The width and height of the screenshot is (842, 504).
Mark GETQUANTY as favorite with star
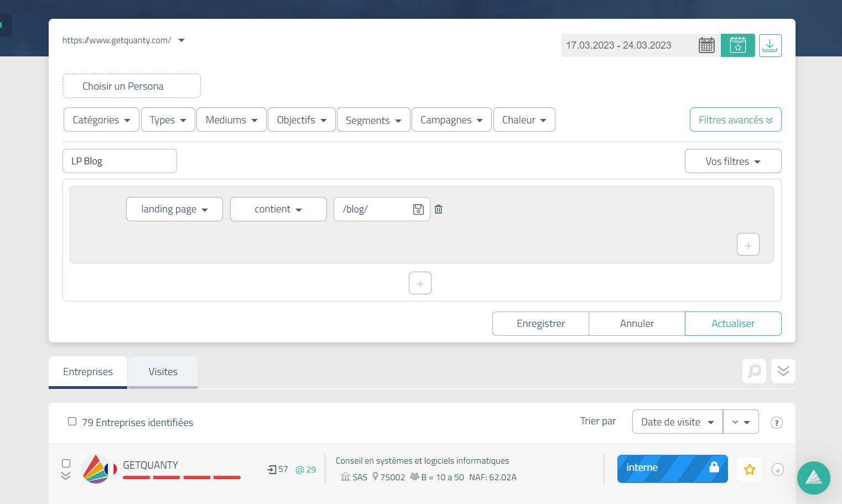tap(750, 470)
